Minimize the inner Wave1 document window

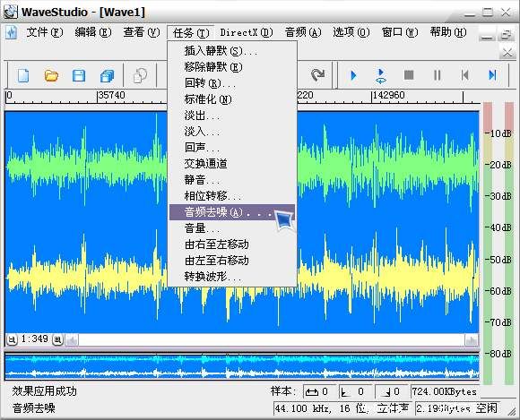pos(487,34)
